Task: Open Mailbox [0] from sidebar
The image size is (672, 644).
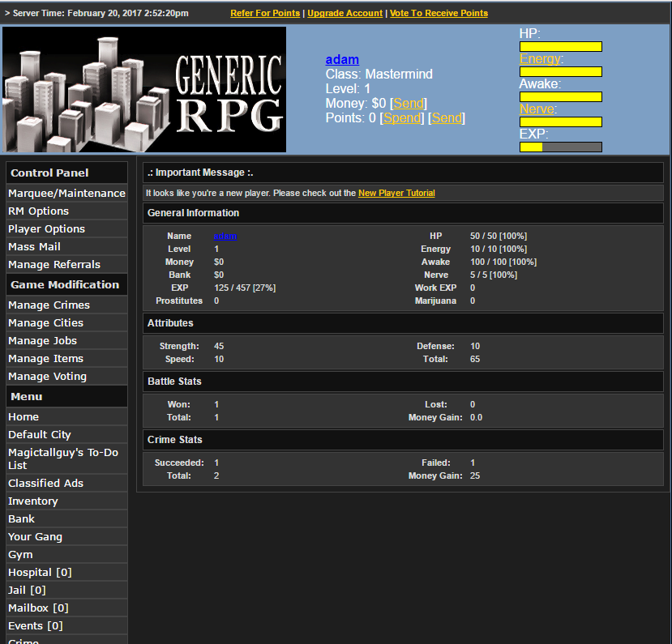Action: pyautogui.click(x=38, y=608)
